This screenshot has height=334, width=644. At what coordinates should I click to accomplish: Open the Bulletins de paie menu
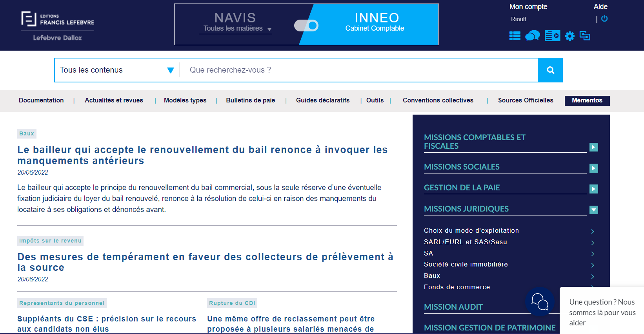coord(250,100)
